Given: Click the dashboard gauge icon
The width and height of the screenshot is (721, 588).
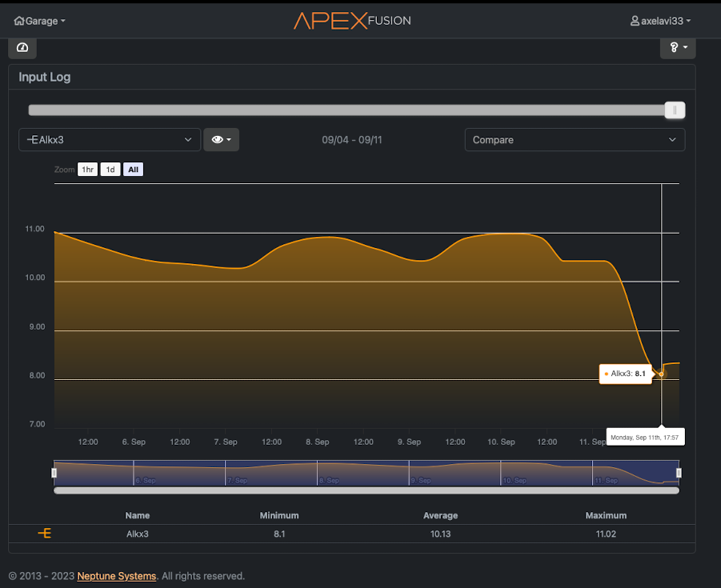Looking at the screenshot, I should pyautogui.click(x=22, y=48).
